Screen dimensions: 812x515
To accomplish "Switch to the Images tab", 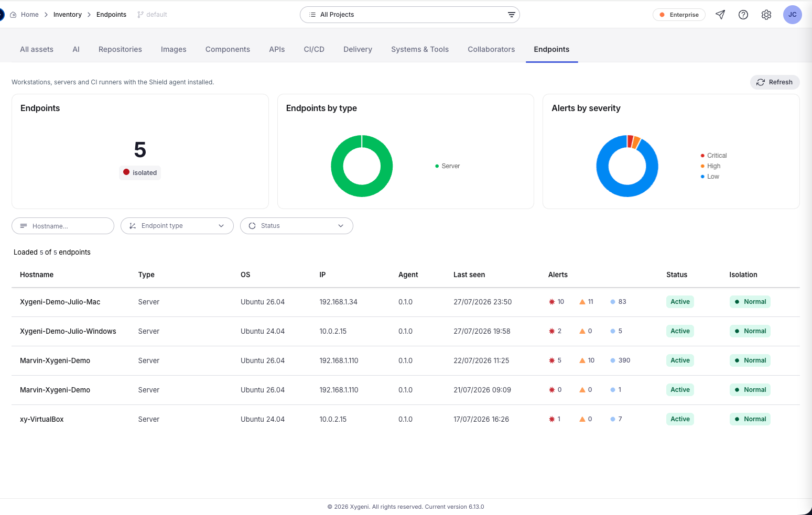I will click(x=174, y=49).
